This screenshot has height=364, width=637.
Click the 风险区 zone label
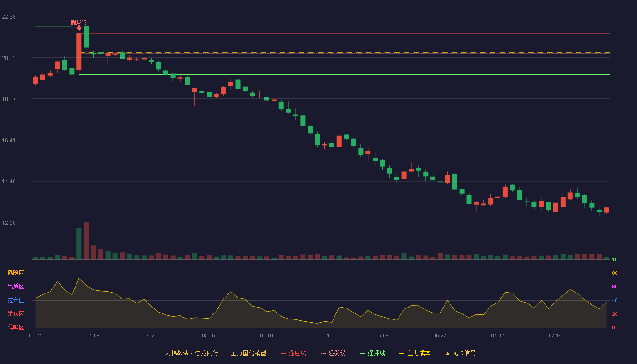coord(15,273)
